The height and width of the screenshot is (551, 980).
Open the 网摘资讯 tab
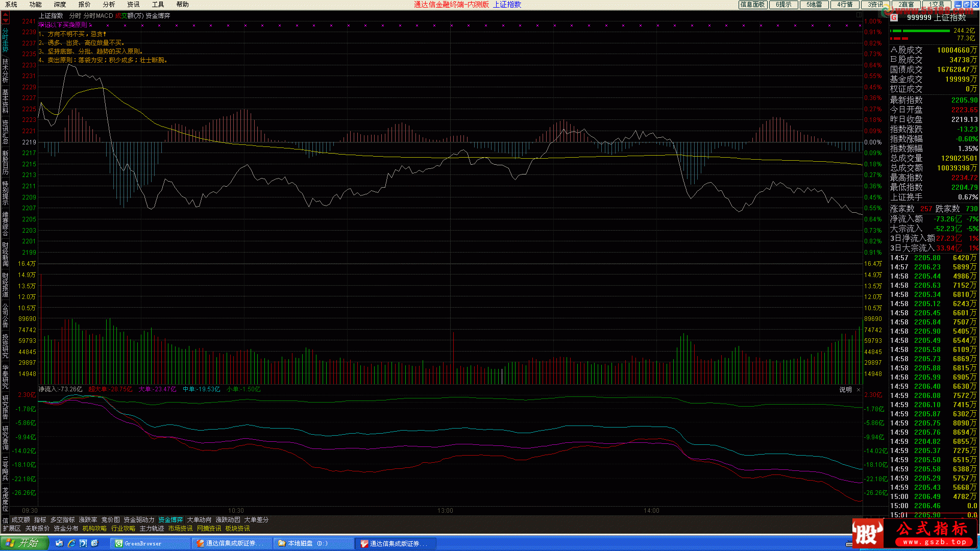(x=209, y=529)
